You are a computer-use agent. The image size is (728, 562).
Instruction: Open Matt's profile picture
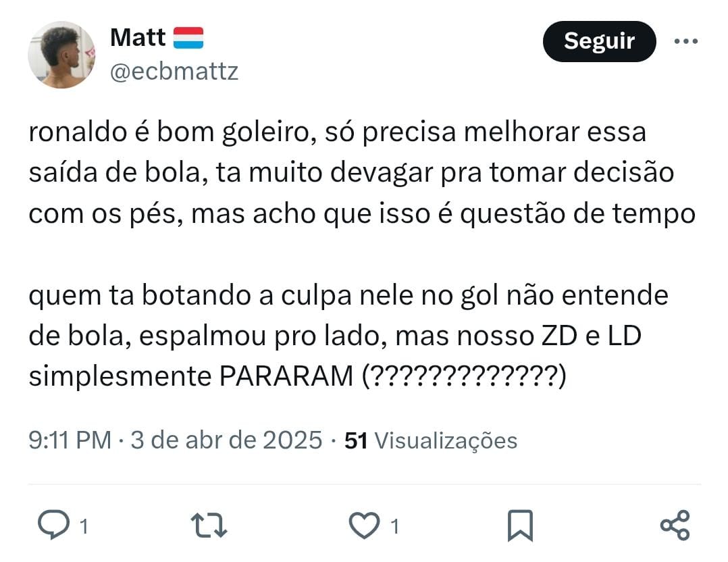click(61, 55)
